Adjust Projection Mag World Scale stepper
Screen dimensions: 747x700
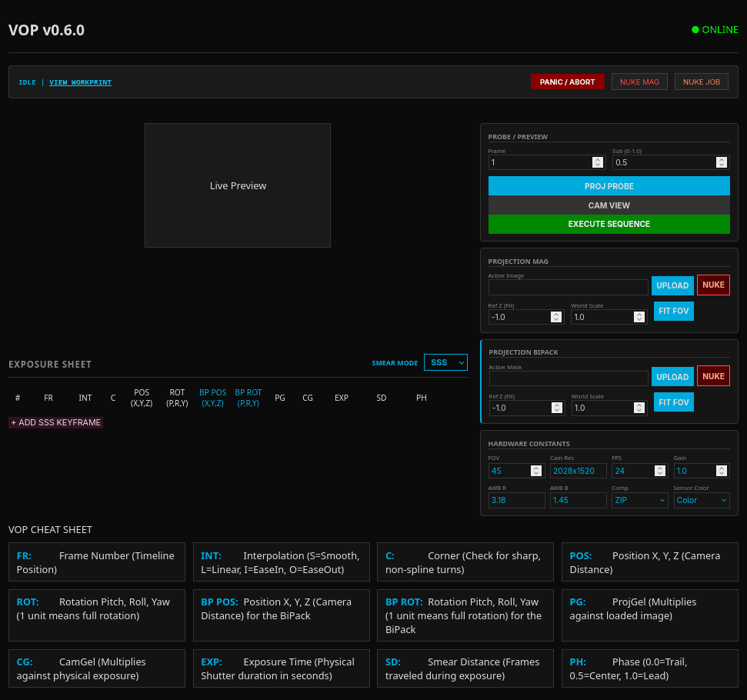(639, 317)
